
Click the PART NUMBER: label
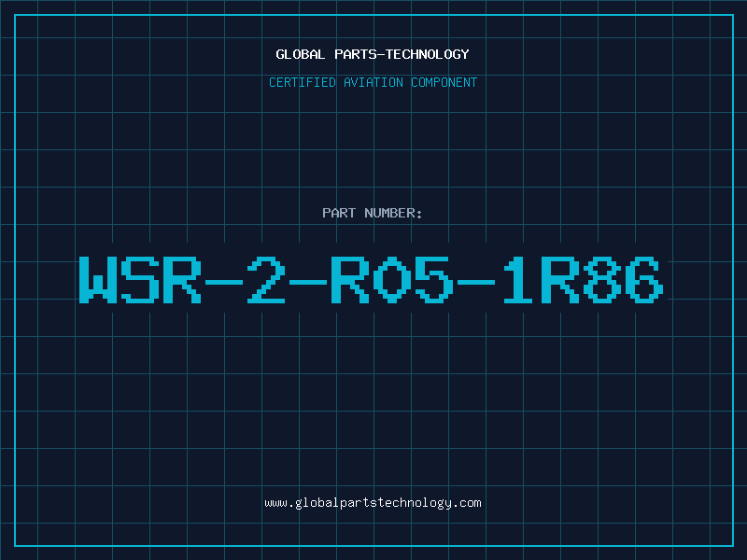tap(373, 213)
